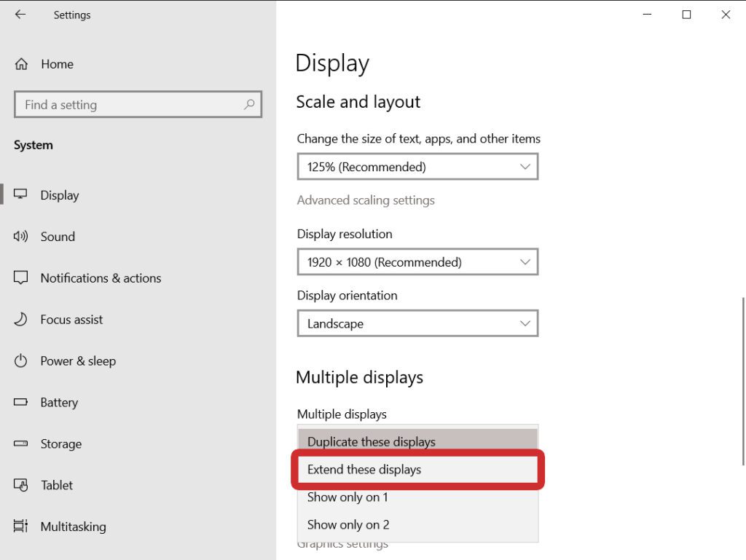Expand the Display resolution dropdown
This screenshot has width=746, height=560.
click(x=417, y=261)
